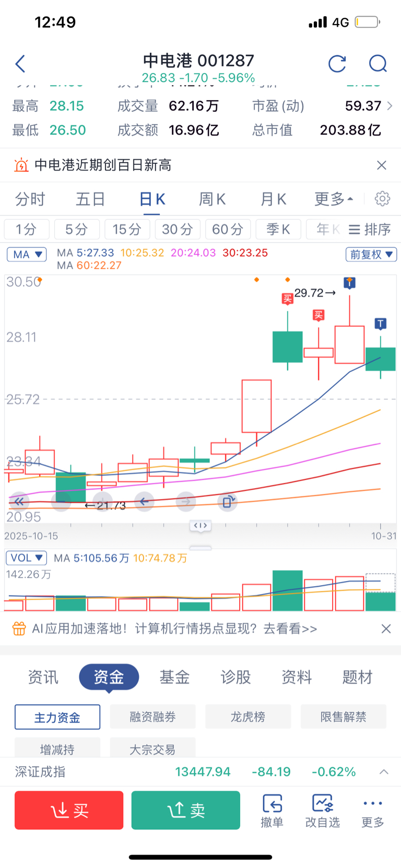The width and height of the screenshot is (401, 868).
Task: Select 大宗交易 sub-option
Action: click(x=152, y=747)
